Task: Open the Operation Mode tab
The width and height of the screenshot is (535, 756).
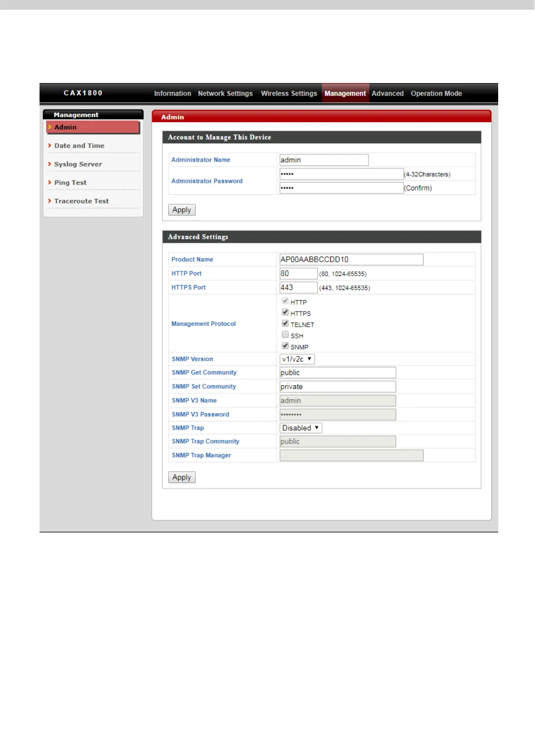Action: [x=436, y=93]
